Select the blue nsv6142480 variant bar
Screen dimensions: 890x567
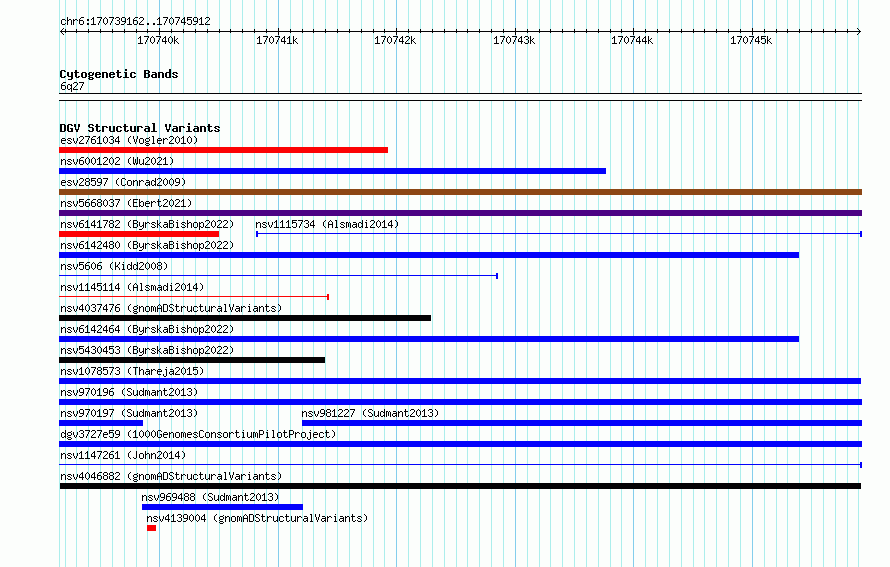pos(429,255)
